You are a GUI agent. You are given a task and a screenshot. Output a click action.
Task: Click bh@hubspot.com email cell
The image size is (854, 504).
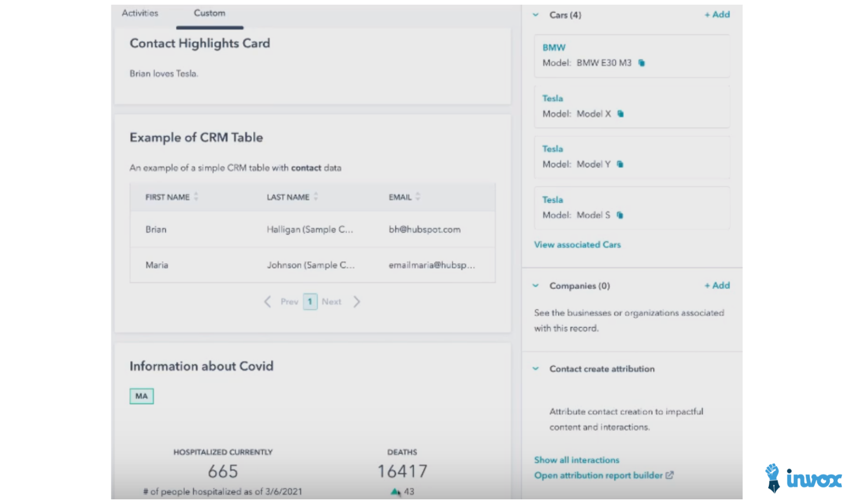click(425, 229)
